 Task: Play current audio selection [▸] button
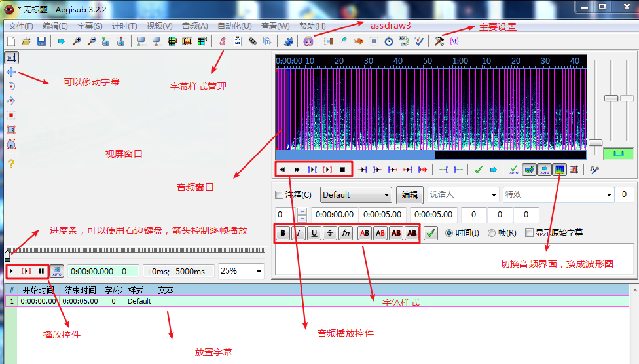(327, 170)
